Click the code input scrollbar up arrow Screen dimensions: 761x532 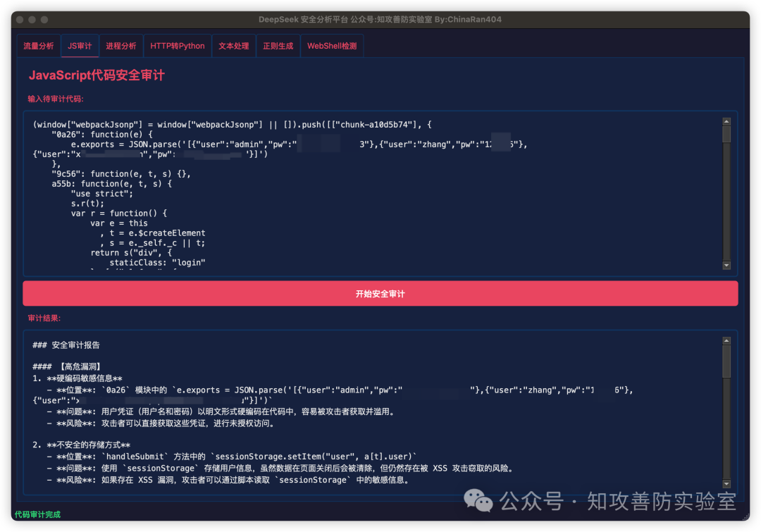[726, 121]
